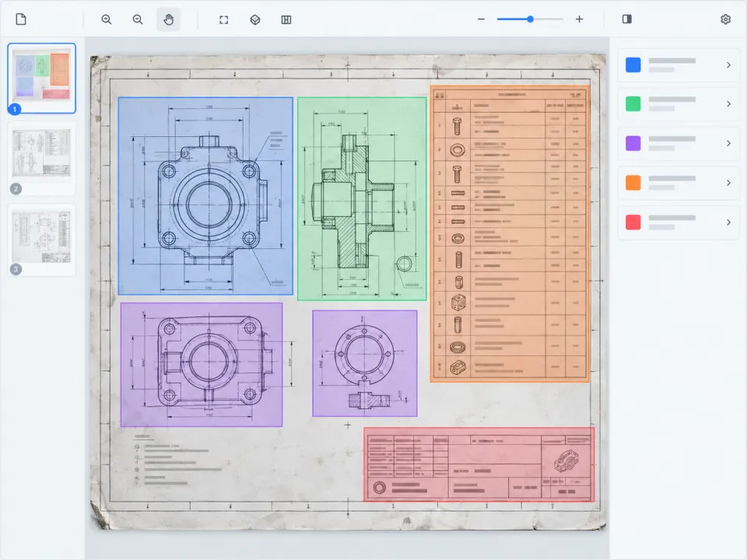The width and height of the screenshot is (747, 560).
Task: Click the document file icon in the toolbar
Action: pos(21,19)
